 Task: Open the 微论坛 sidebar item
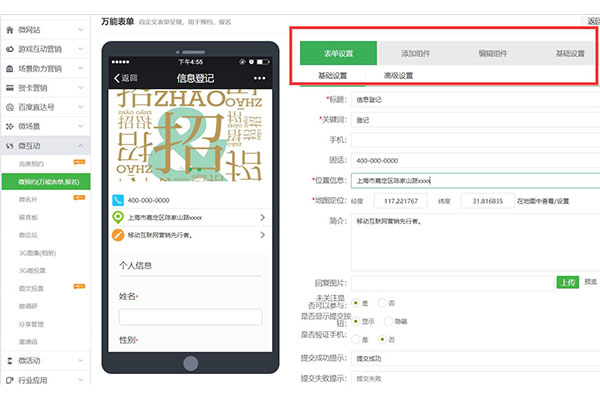28,235
